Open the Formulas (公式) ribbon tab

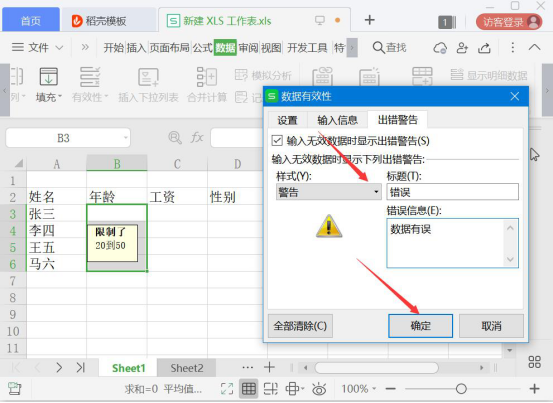202,48
